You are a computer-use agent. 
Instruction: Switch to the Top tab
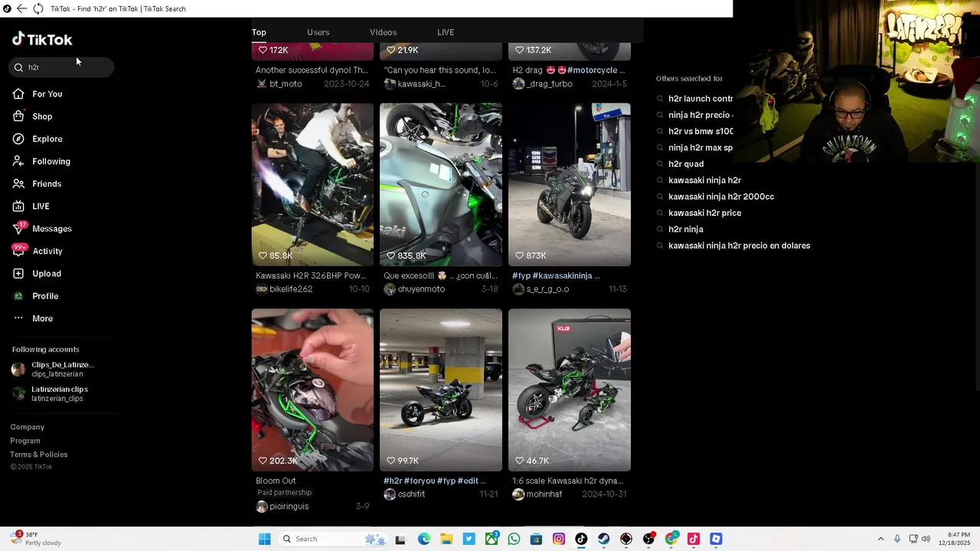pyautogui.click(x=259, y=32)
